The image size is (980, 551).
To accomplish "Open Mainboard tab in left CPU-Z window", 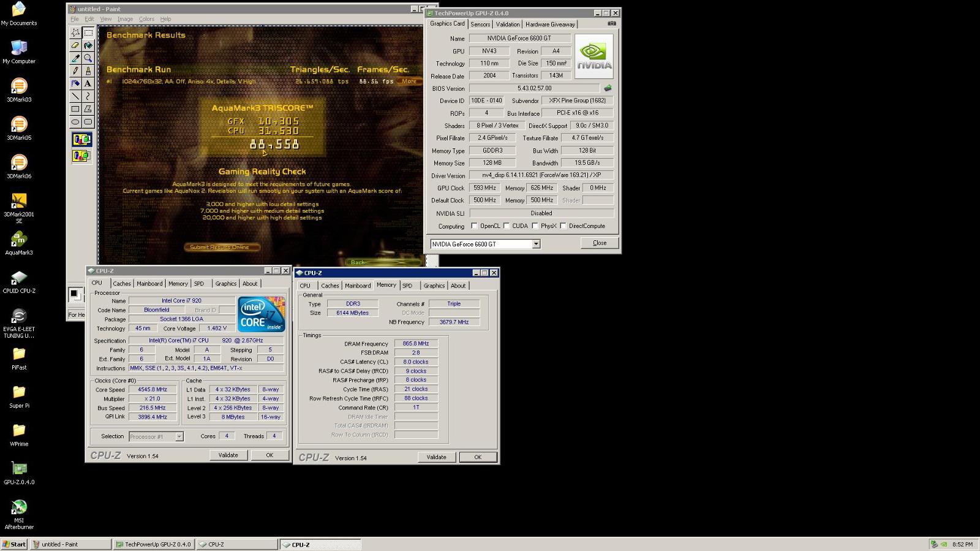I will (x=149, y=284).
